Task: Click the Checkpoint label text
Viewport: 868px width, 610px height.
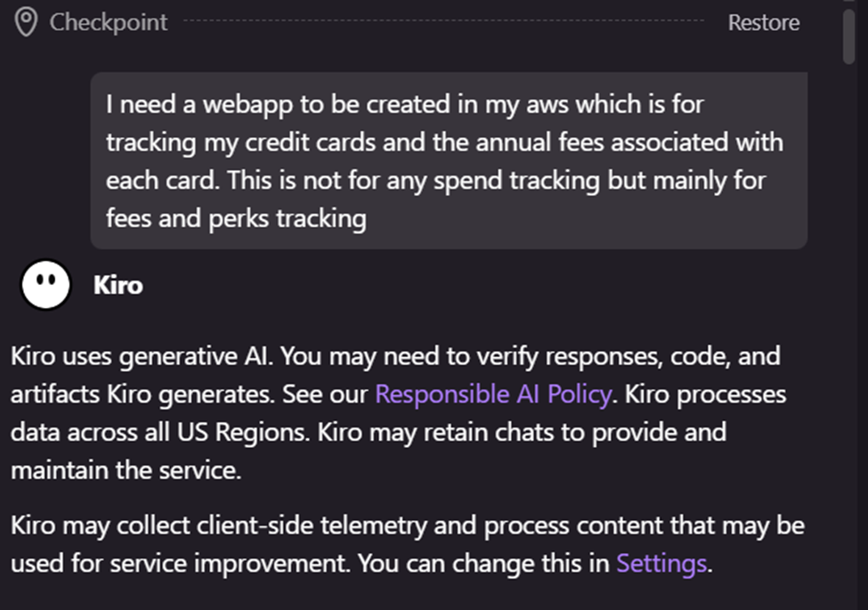Action: pos(108,22)
